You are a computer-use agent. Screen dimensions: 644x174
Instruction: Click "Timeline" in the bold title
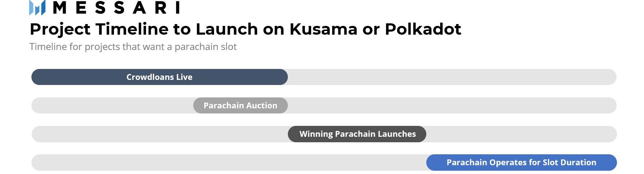tap(132, 29)
